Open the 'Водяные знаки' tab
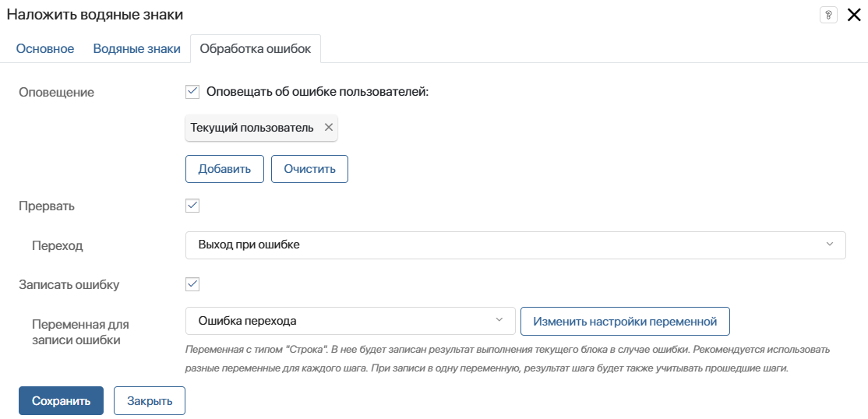This screenshot has width=868, height=419. click(x=136, y=49)
